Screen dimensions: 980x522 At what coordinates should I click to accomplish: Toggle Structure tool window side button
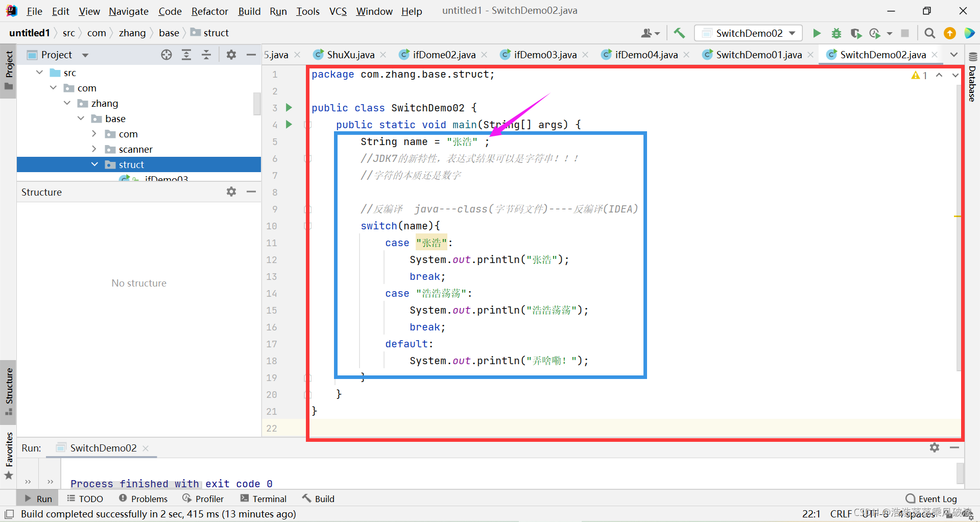(9, 392)
